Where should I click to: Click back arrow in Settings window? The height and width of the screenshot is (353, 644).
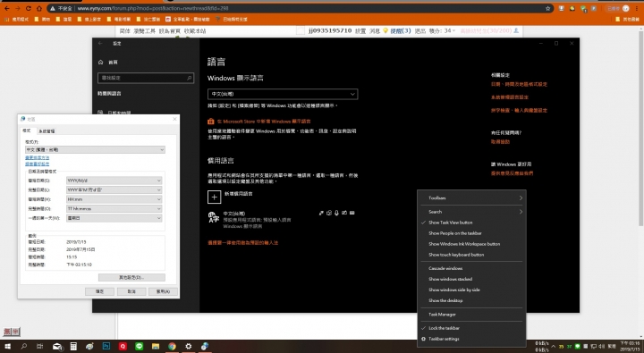[100, 43]
